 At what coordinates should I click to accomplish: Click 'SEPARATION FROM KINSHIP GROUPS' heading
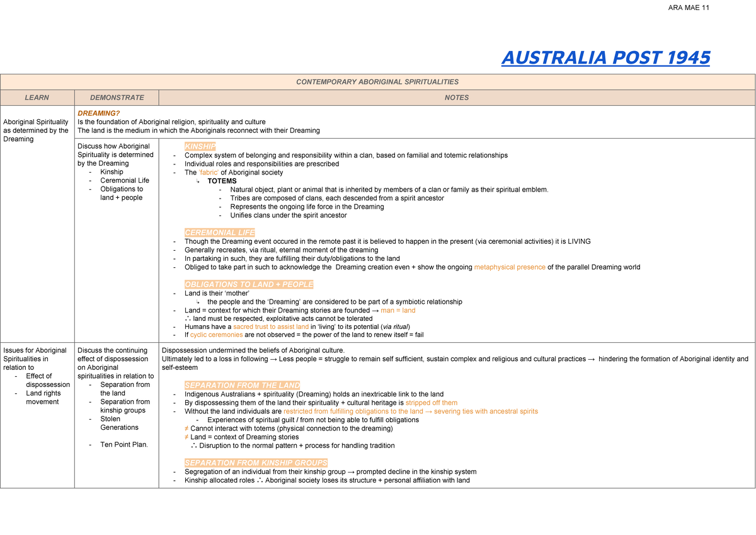[x=256, y=463]
